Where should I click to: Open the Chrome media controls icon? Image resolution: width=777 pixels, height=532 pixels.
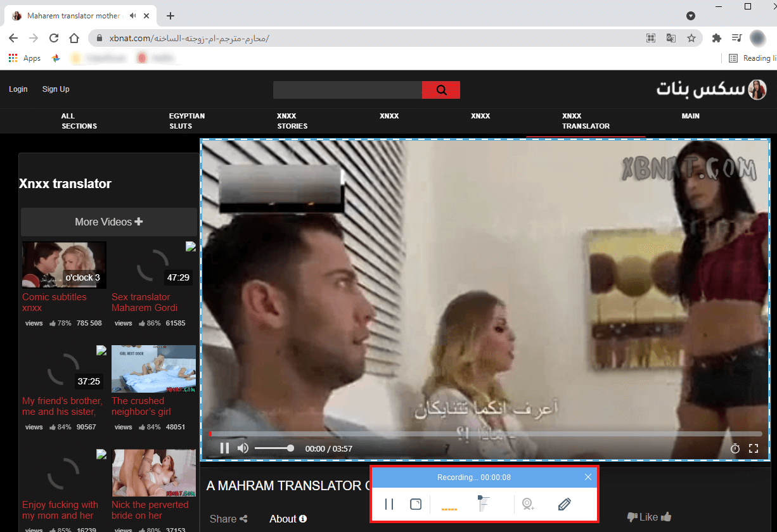point(736,38)
